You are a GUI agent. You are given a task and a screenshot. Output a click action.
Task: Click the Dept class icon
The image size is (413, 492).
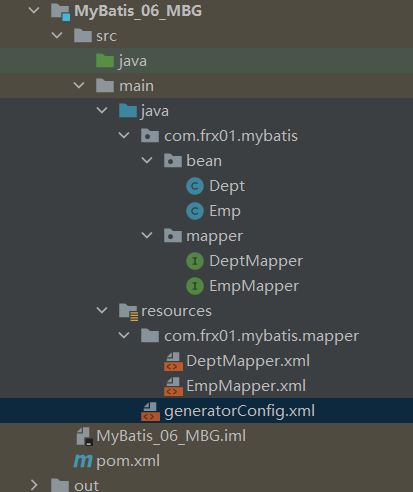(x=195, y=186)
